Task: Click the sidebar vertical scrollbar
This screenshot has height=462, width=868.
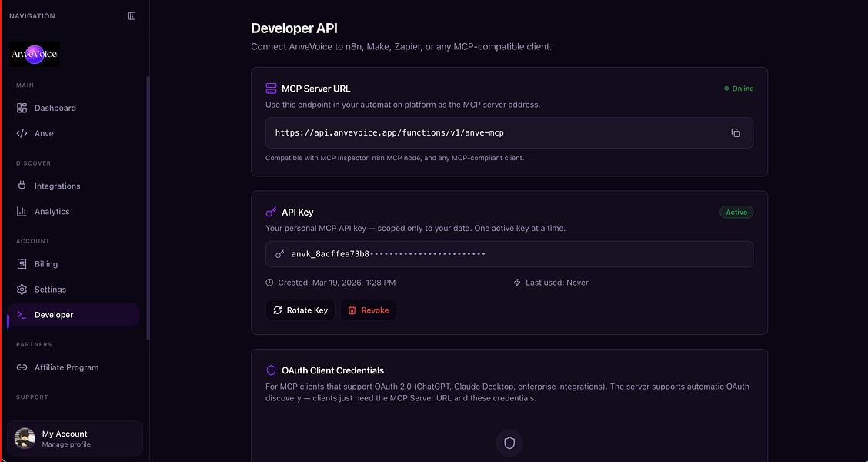Action: coord(148,208)
